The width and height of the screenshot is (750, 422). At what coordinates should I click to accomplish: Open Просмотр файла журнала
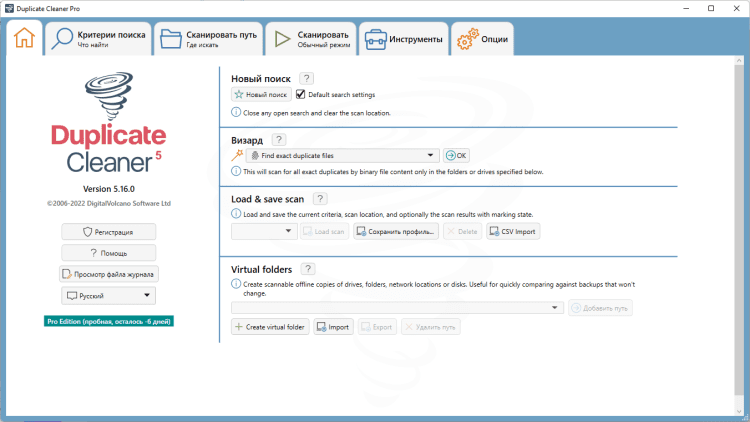pyautogui.click(x=109, y=274)
